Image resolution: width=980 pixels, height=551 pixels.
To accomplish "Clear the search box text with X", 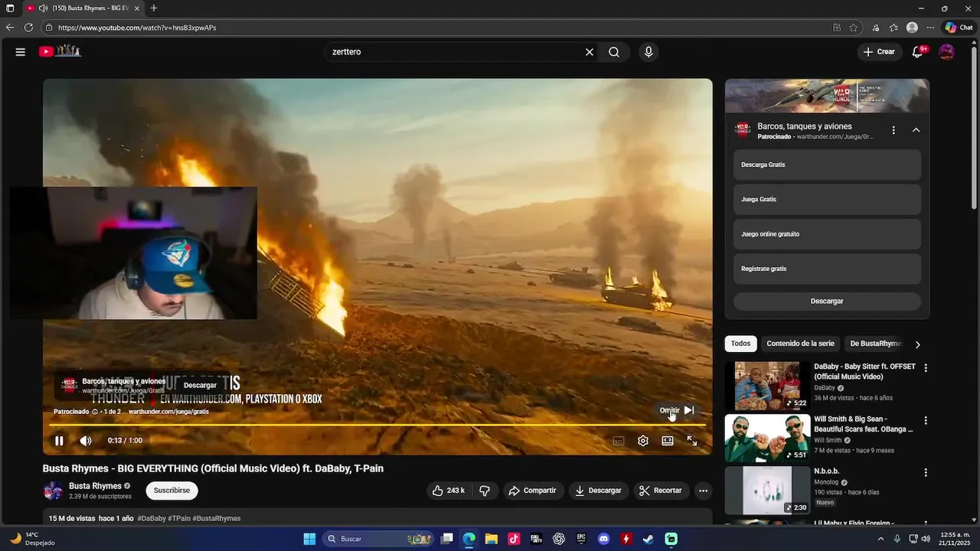I will tap(590, 52).
